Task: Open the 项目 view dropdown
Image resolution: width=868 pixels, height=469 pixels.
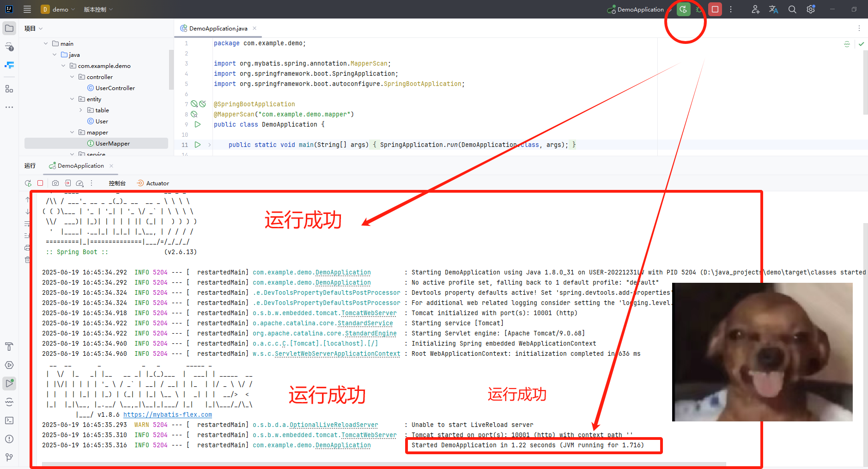Action: click(33, 28)
